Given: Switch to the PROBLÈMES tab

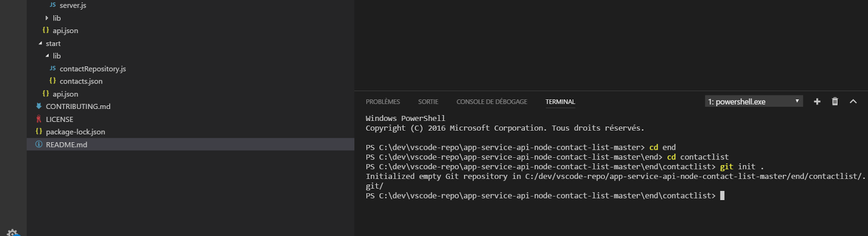Looking at the screenshot, I should (x=383, y=102).
